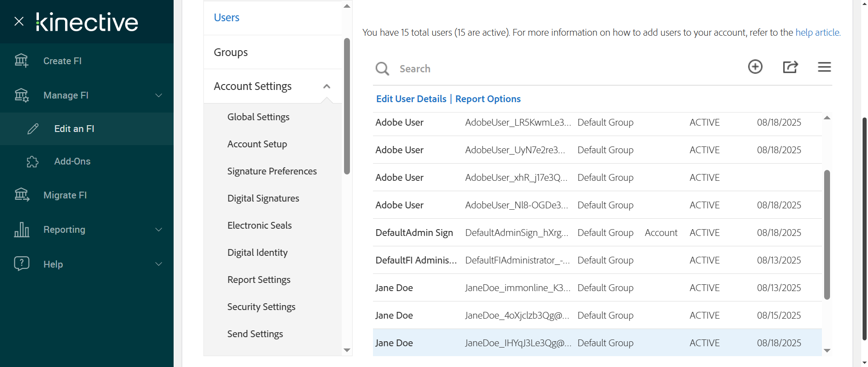Open the Users tab
Screen dimensions: 868x367
(x=226, y=18)
